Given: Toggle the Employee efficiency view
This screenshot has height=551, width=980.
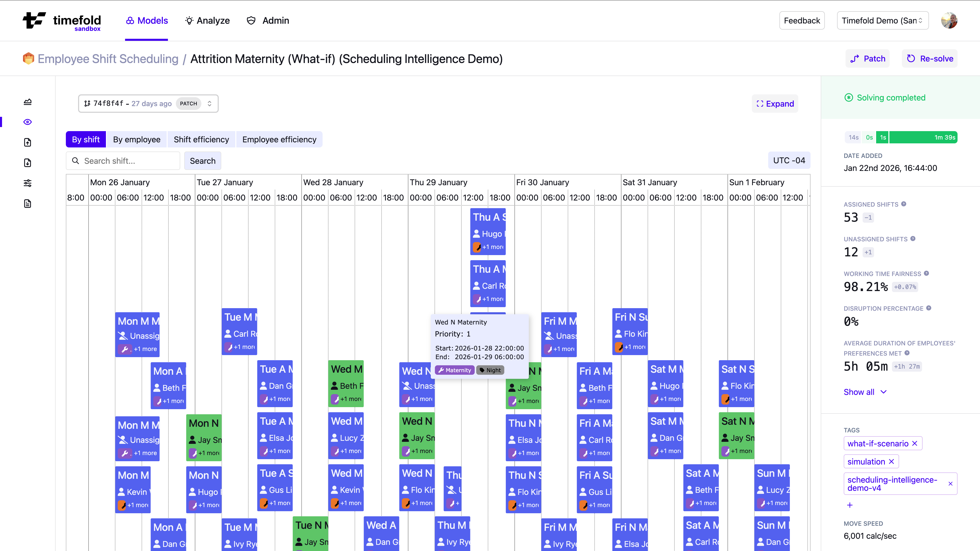Looking at the screenshot, I should [x=280, y=139].
